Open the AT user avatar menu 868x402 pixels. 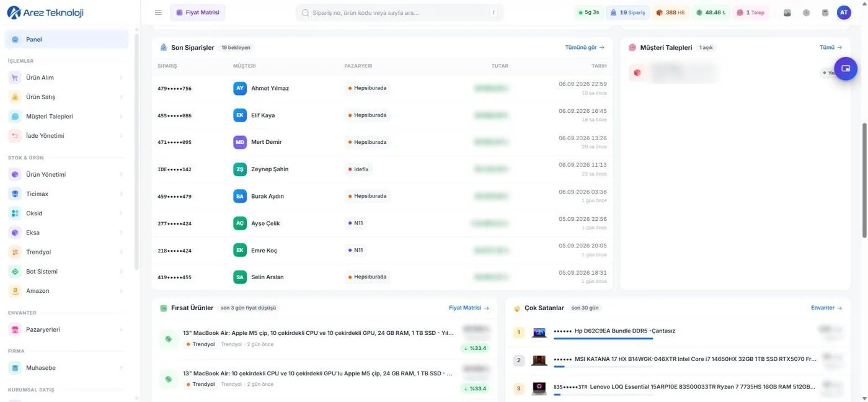[844, 12]
